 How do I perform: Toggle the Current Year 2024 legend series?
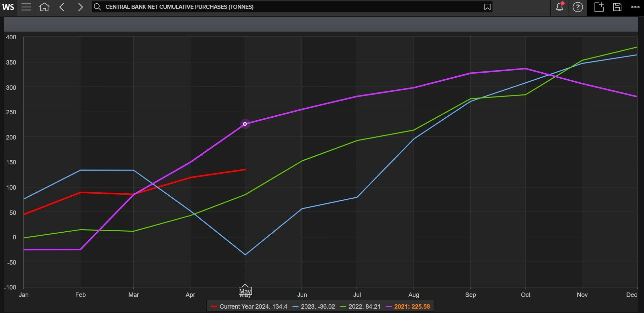(249, 307)
